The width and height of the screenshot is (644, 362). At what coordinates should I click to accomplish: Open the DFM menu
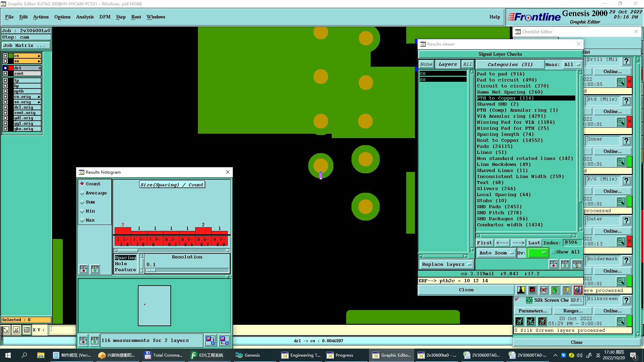105,17
